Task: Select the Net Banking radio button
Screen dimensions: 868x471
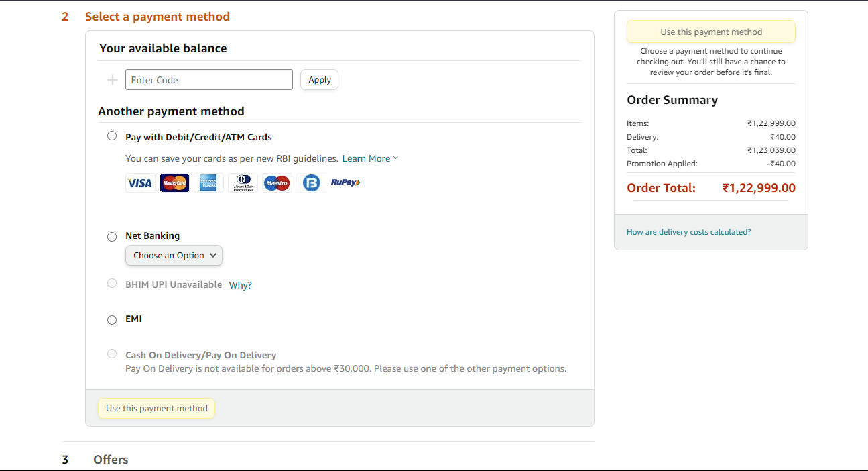Action: (112, 236)
